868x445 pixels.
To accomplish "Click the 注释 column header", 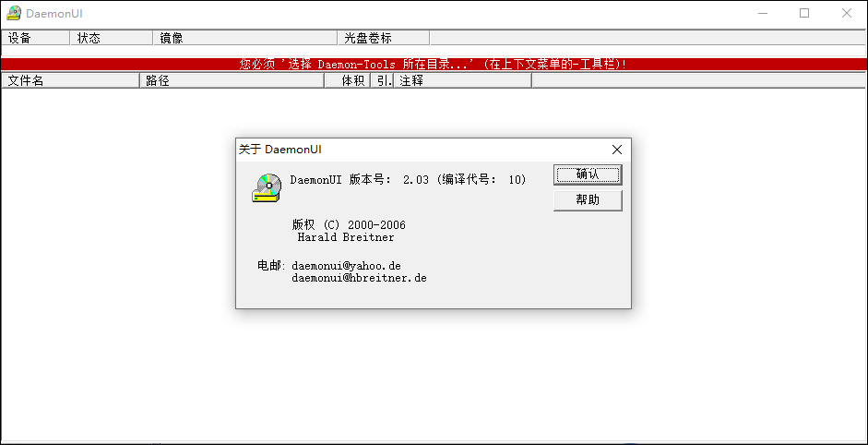I will tap(462, 80).
